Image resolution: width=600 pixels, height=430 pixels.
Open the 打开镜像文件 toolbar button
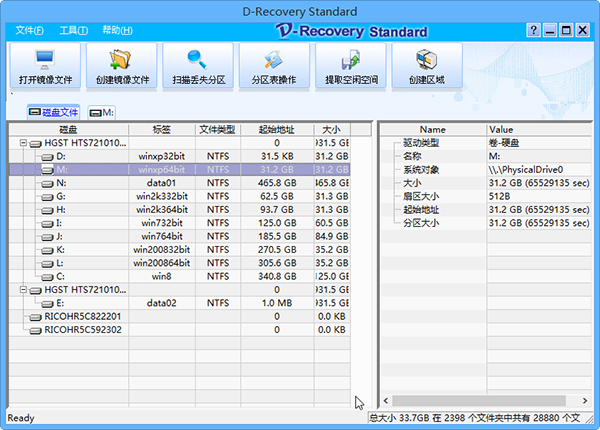[45, 66]
